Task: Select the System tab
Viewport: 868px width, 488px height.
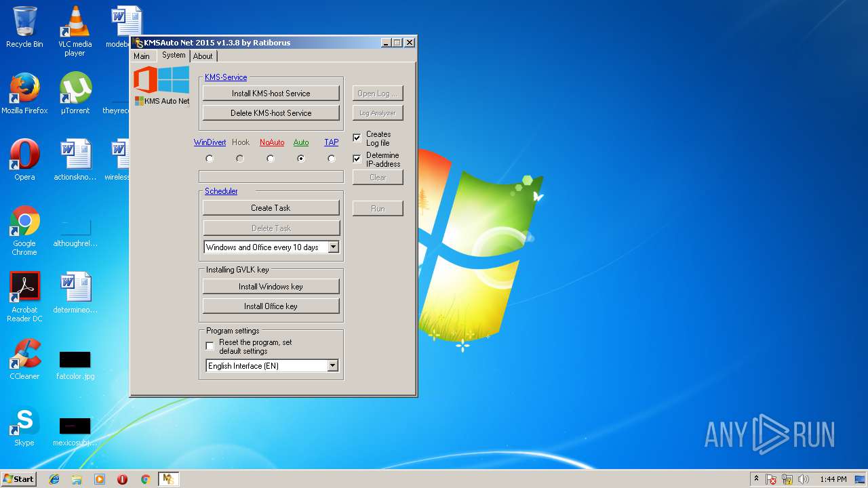Action: (x=174, y=56)
